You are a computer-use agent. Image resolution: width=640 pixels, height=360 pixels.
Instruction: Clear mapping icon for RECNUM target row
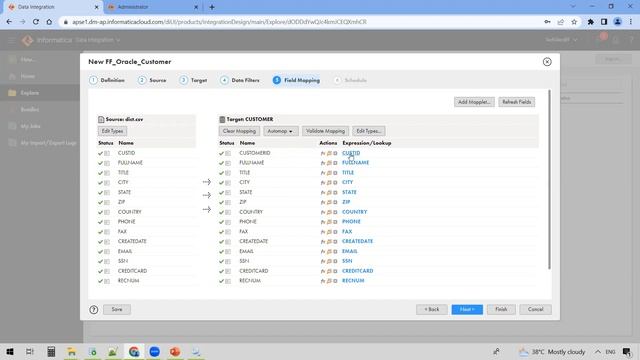click(x=335, y=281)
